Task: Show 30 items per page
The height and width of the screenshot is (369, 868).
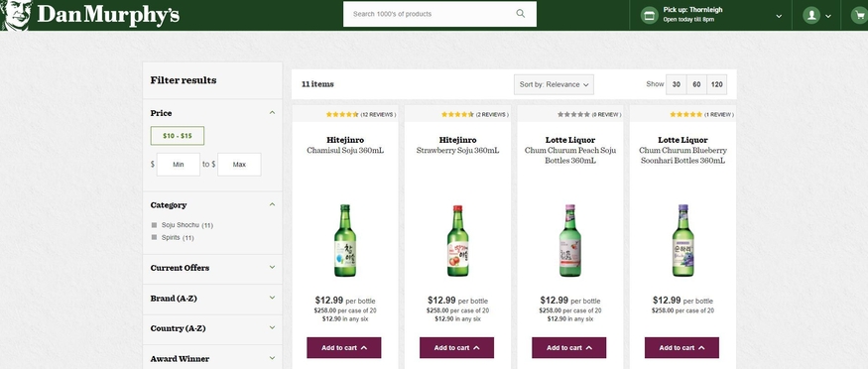Action: tap(676, 84)
